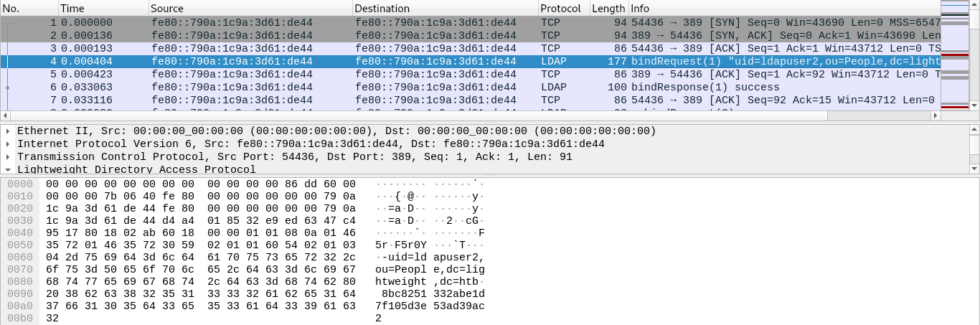Click the details pane scroll up arrow
Image resolution: width=980 pixels, height=325 pixels.
(x=974, y=130)
